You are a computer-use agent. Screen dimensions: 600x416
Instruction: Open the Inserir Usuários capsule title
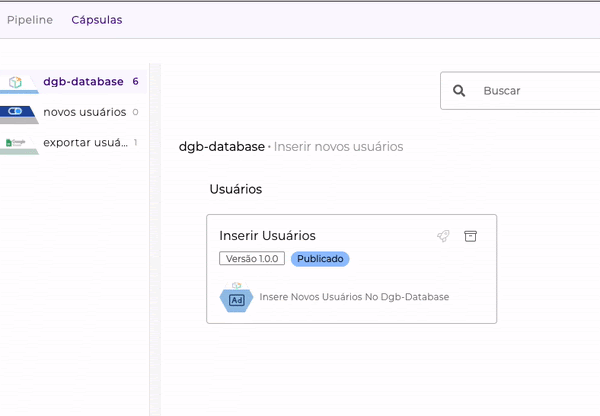click(x=267, y=236)
